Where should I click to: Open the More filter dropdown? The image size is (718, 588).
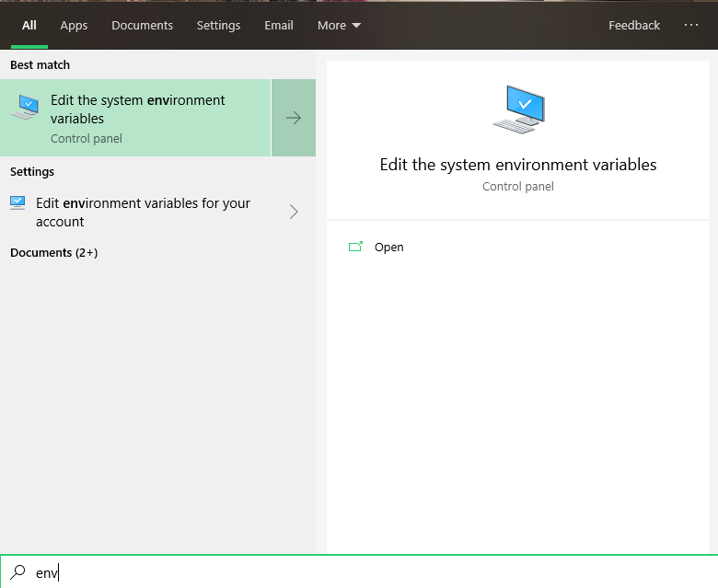[339, 26]
